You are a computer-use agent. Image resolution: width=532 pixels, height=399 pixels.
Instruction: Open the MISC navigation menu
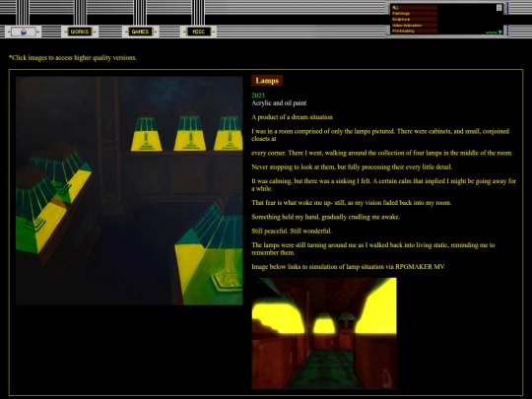[x=198, y=32]
